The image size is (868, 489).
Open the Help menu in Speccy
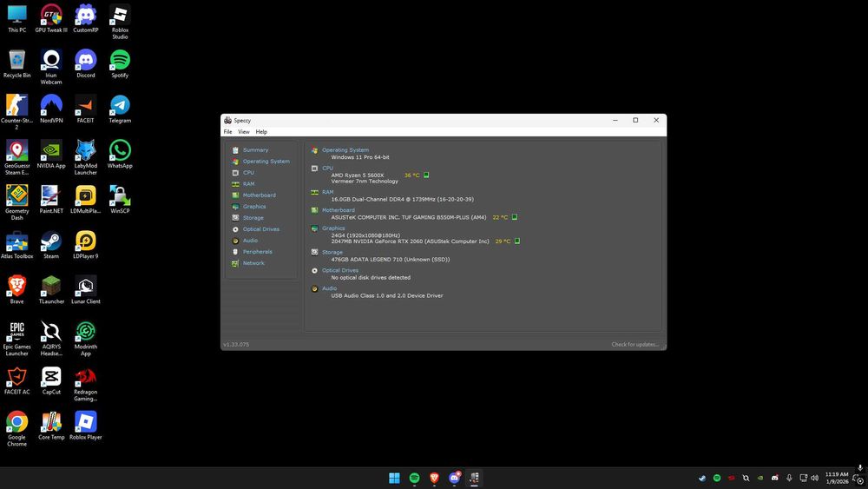click(x=261, y=132)
